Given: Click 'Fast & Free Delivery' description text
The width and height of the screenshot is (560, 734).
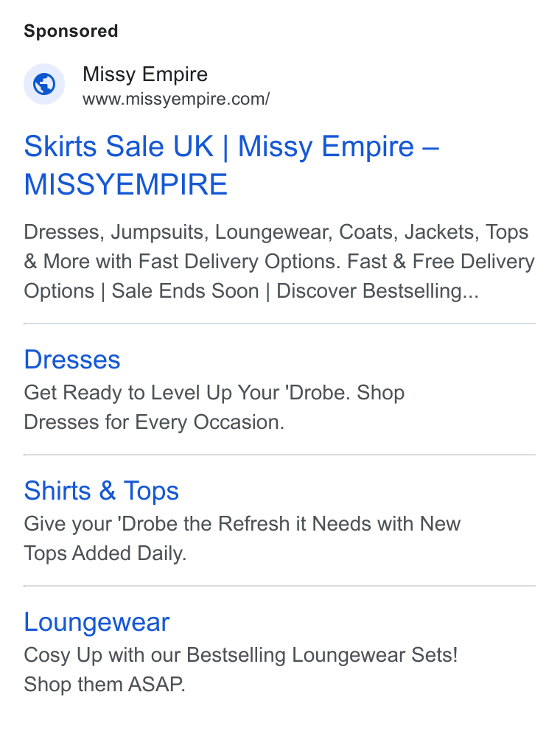Looking at the screenshot, I should point(441,261).
